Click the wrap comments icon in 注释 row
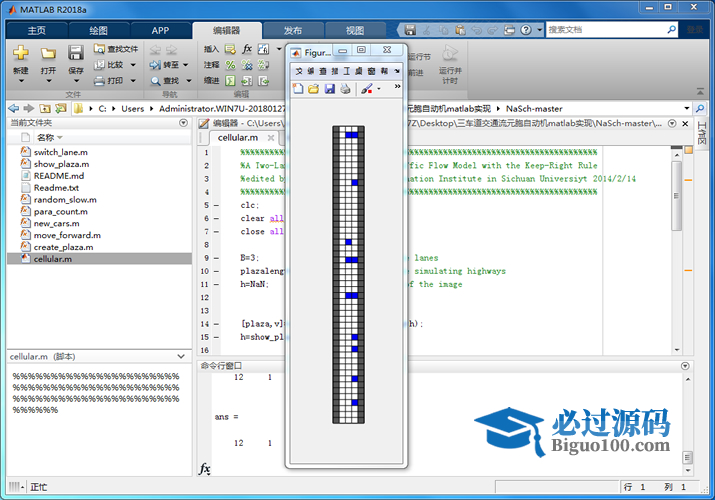 click(263, 65)
